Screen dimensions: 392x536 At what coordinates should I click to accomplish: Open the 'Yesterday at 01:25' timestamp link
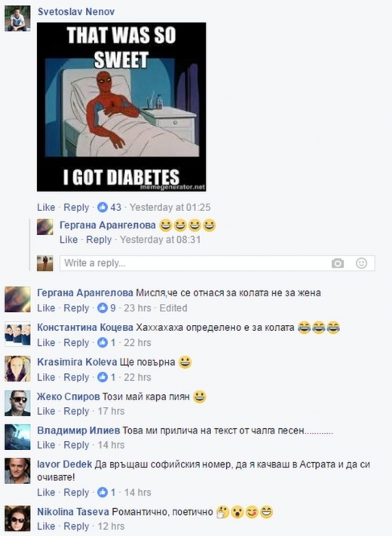(170, 207)
